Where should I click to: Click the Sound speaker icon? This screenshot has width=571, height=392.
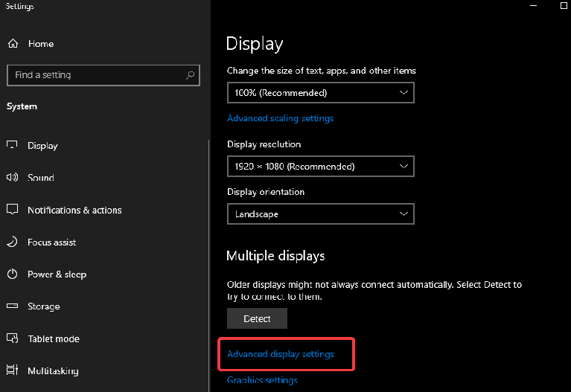[12, 177]
